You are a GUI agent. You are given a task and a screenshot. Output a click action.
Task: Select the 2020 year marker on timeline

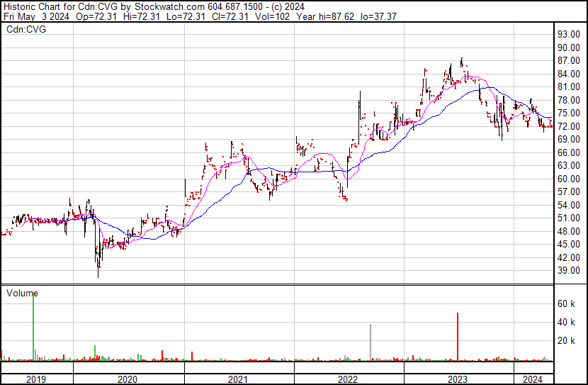(x=128, y=379)
